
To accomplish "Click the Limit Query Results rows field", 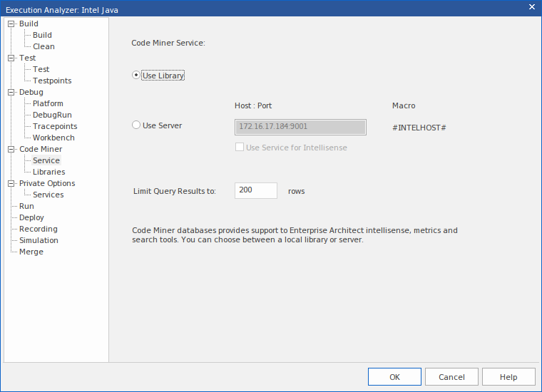I will click(x=256, y=190).
